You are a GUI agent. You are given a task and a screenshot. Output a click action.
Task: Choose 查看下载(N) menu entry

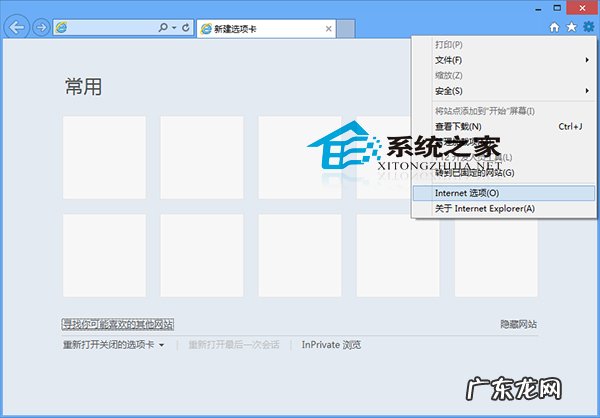coord(504,126)
